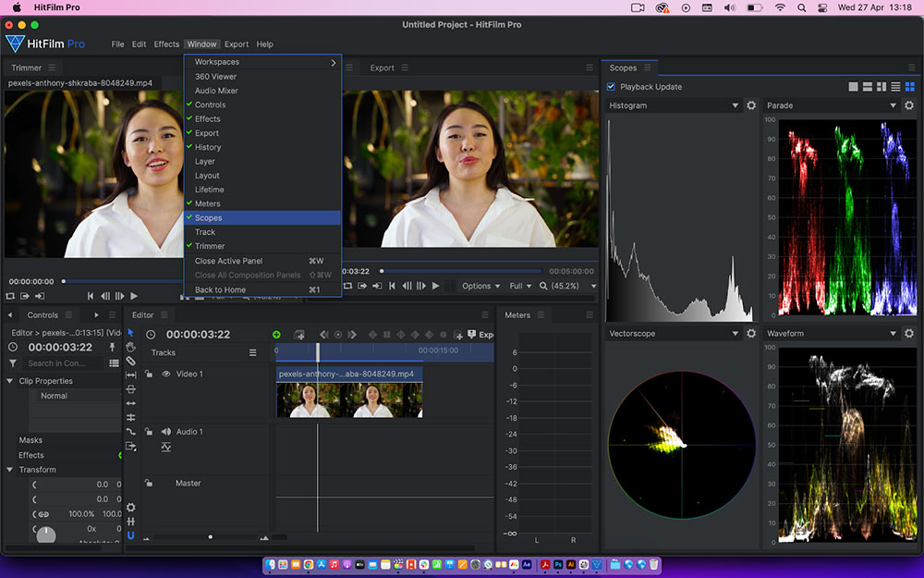The image size is (924, 578).
Task: Click the Search in Controls field
Action: coord(65,363)
